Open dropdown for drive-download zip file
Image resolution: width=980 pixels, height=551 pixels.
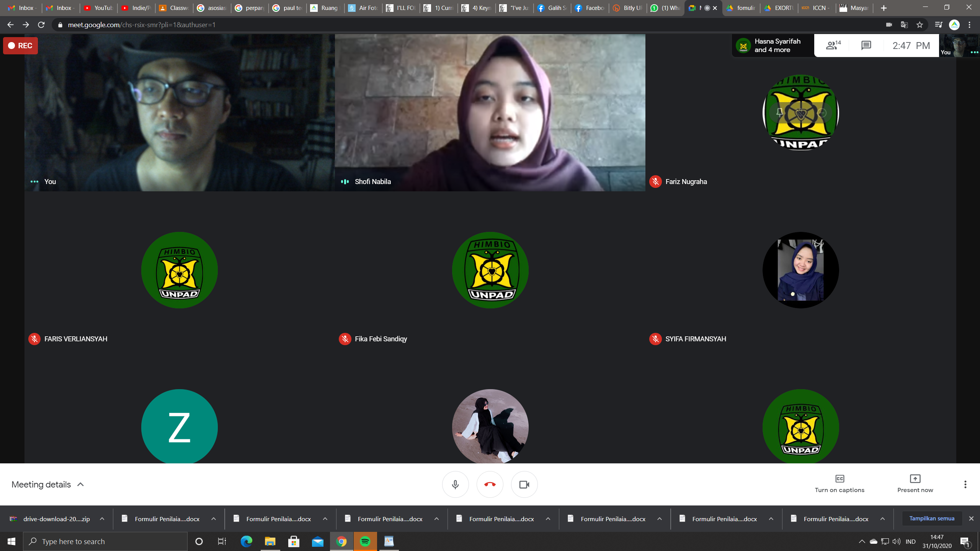point(102,519)
